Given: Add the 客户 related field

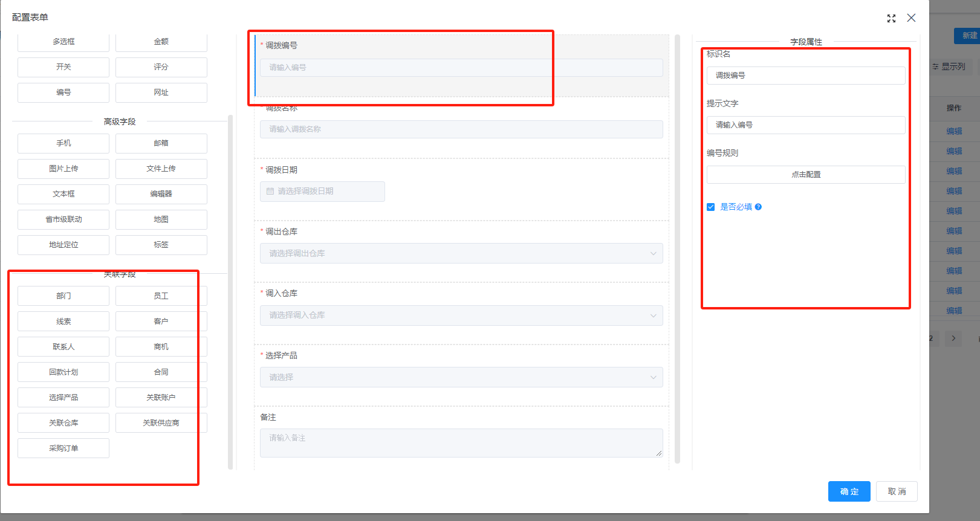Looking at the screenshot, I should (x=161, y=322).
